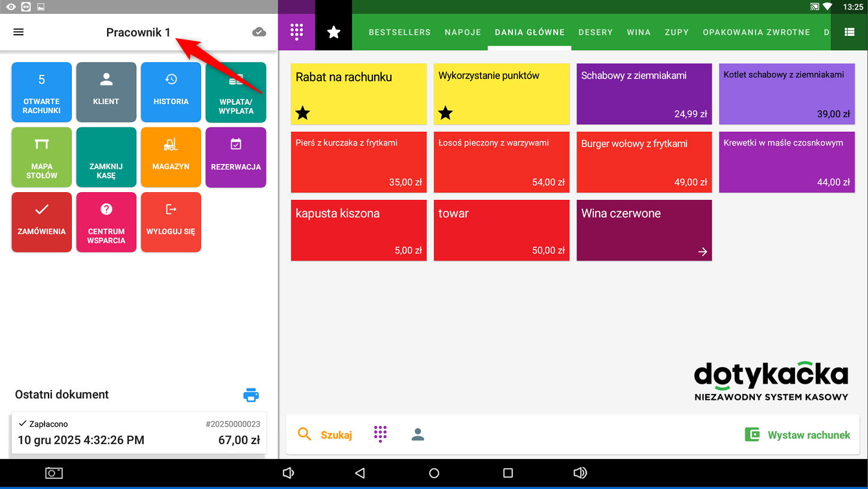
Task: Open Historia tile
Action: (171, 92)
